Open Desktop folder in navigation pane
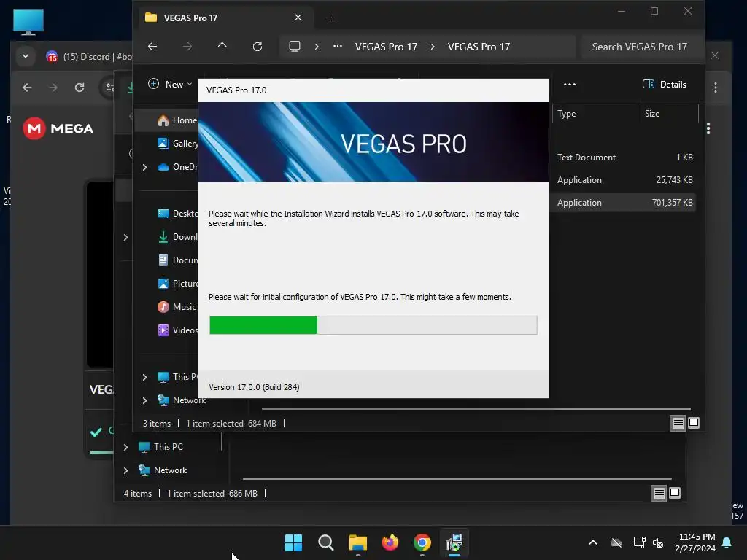The width and height of the screenshot is (747, 560). coord(177,214)
